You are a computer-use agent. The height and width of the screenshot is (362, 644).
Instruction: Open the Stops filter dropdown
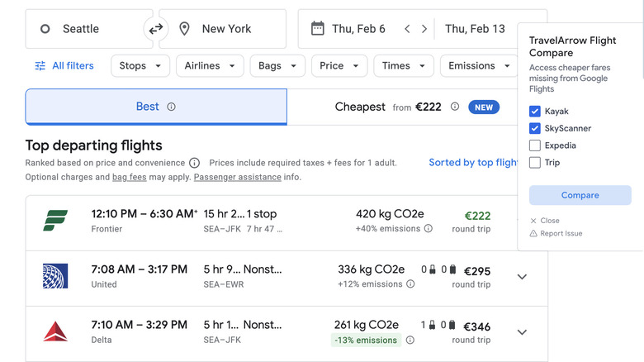click(140, 66)
